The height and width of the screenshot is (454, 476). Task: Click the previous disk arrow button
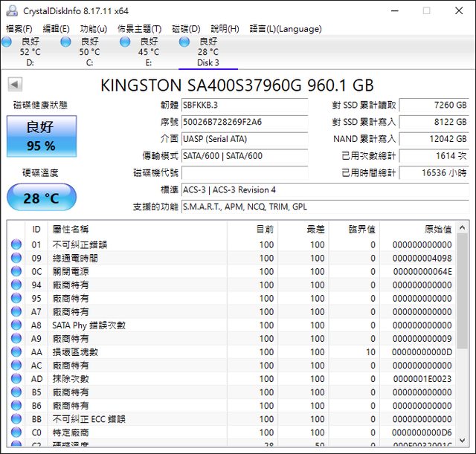pos(15,85)
